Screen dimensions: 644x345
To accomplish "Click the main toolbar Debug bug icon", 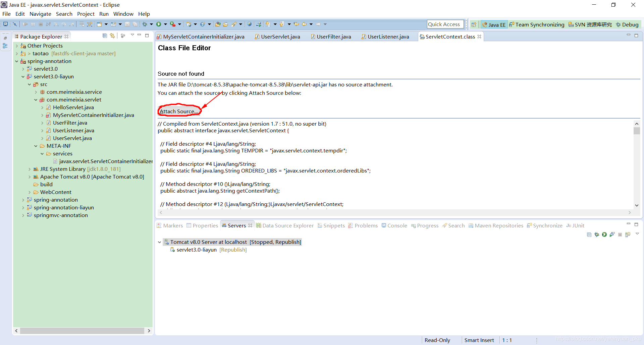I will 145,24.
